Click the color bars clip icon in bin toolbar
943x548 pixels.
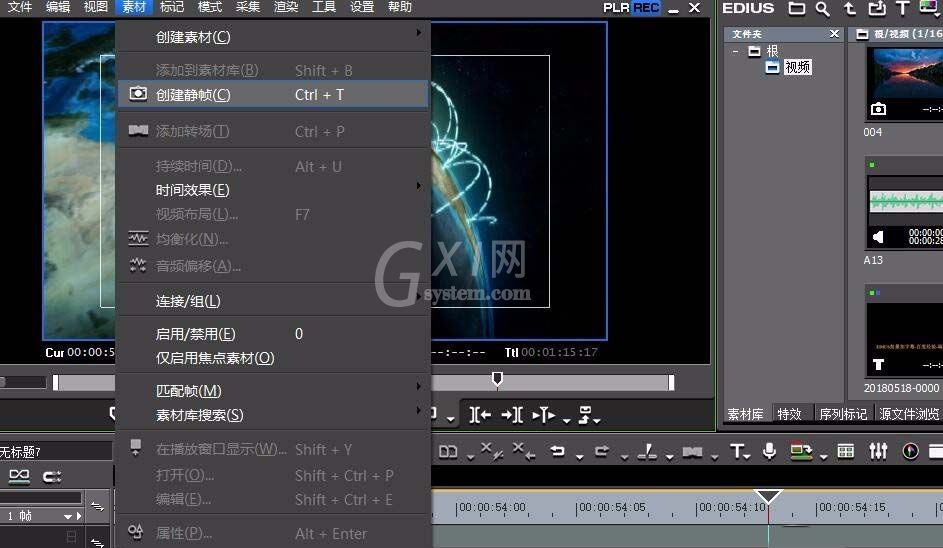tap(928, 8)
